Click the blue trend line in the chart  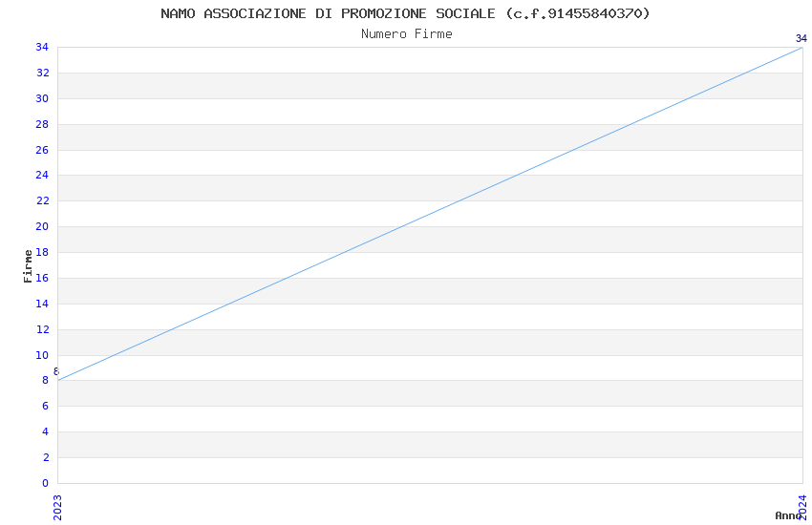tap(430, 214)
